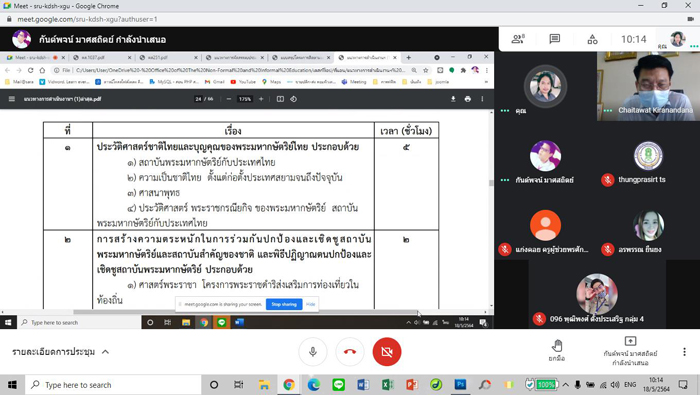The height and width of the screenshot is (395, 700).
Task: Click thungprasirt ts participant avatar
Action: 648,155
